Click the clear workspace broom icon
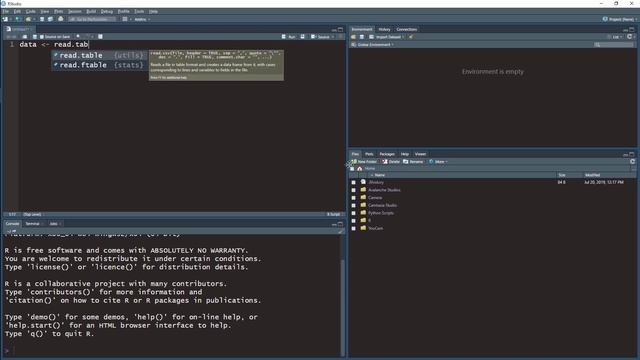 point(411,37)
